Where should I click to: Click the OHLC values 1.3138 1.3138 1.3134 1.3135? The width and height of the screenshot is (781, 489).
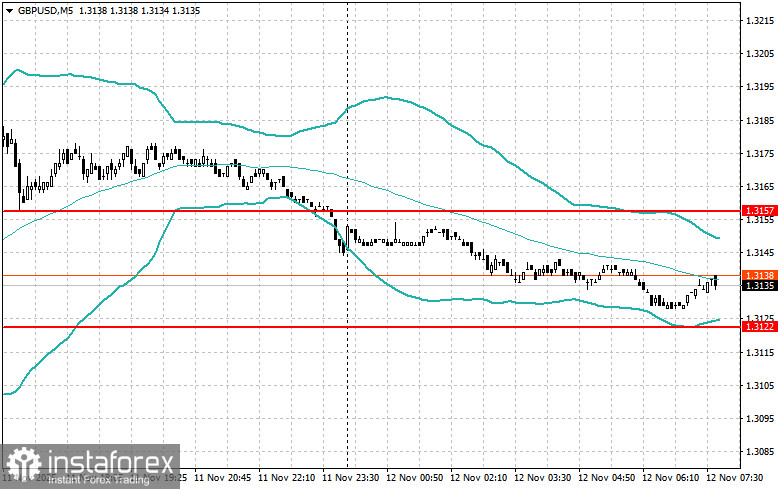pyautogui.click(x=139, y=10)
